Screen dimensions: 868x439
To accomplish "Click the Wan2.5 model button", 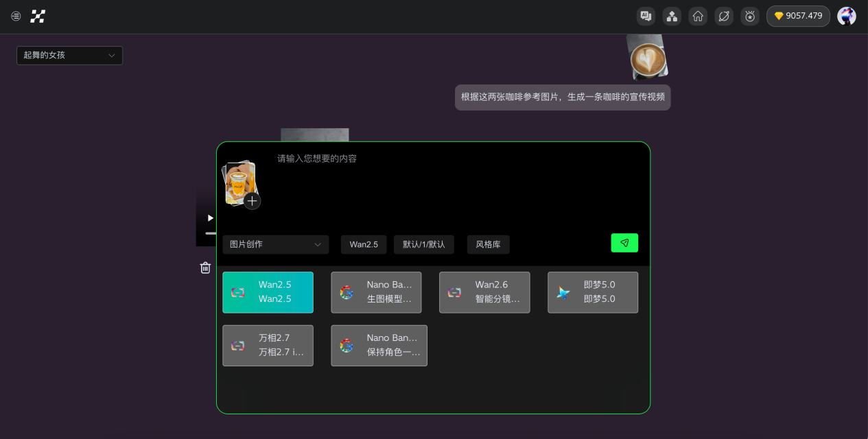I will [x=364, y=244].
